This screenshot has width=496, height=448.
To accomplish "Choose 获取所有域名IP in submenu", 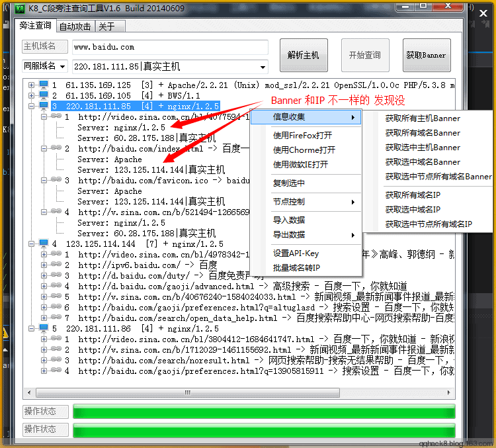I will tap(413, 195).
